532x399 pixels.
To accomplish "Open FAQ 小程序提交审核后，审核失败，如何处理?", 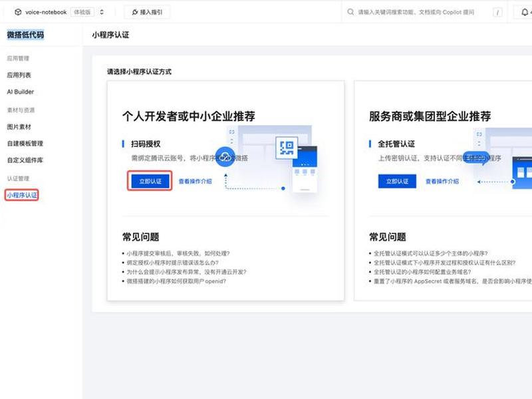I will (x=178, y=253).
